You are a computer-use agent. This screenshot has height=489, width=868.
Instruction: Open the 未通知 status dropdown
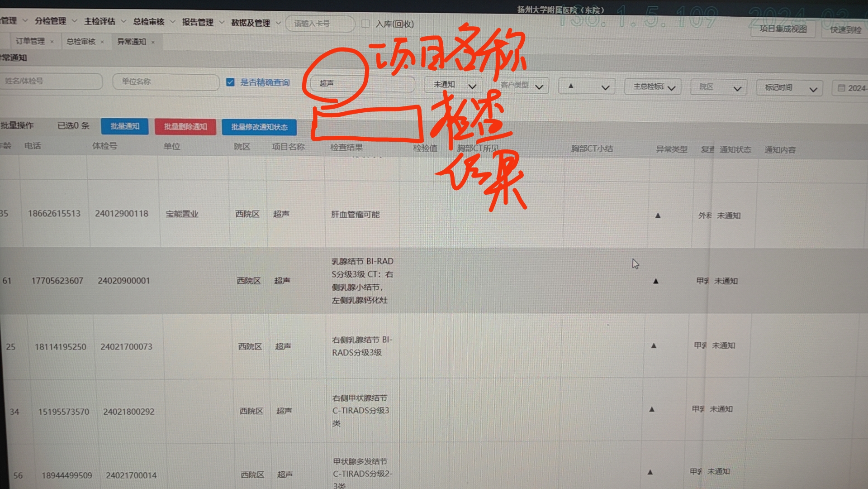tap(454, 85)
